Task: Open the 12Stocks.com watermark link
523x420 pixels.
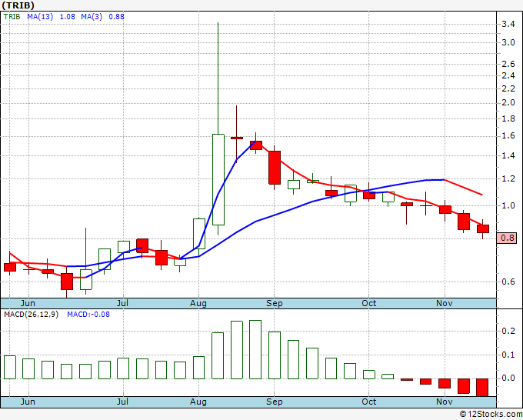Action: tap(488, 414)
